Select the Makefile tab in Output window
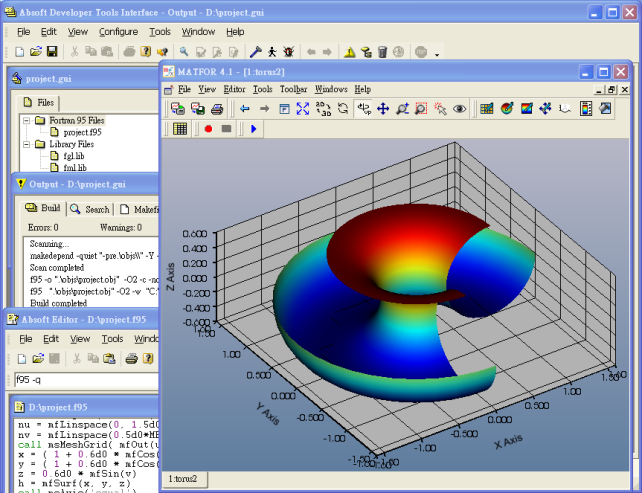Screen dimensions: 642x493 (x=139, y=209)
